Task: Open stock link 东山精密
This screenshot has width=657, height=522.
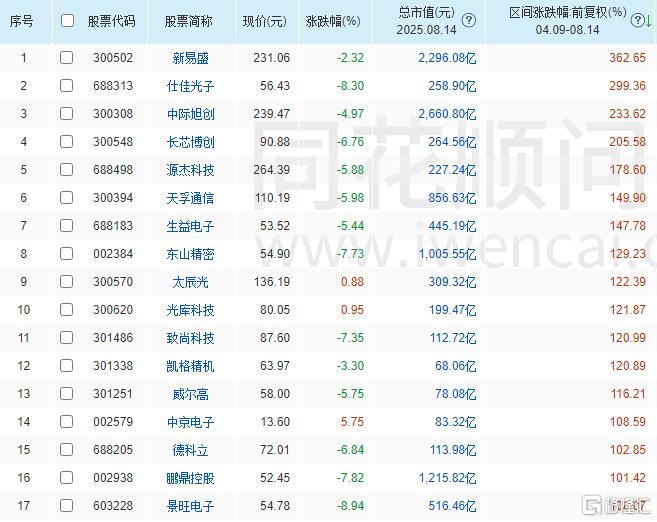Action: point(191,254)
